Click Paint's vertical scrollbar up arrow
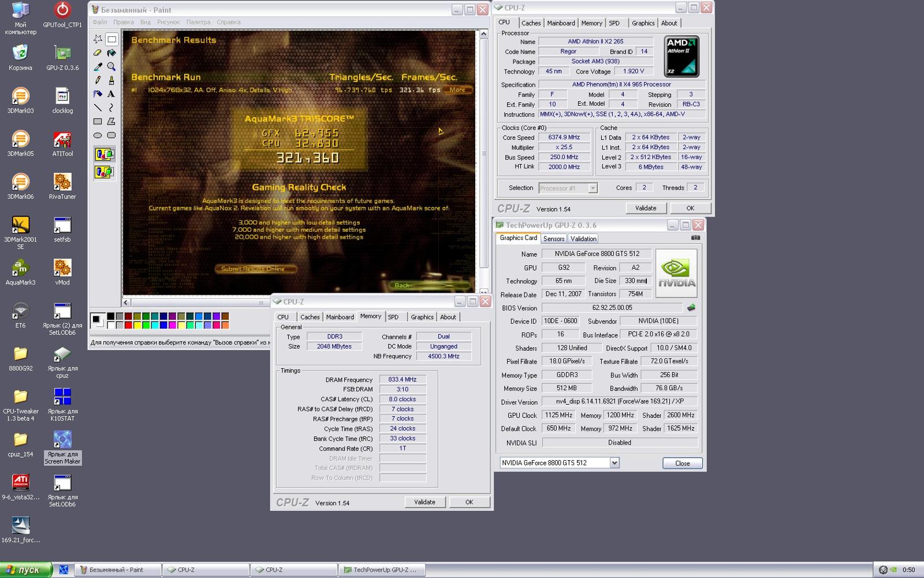924x578 pixels. click(484, 34)
